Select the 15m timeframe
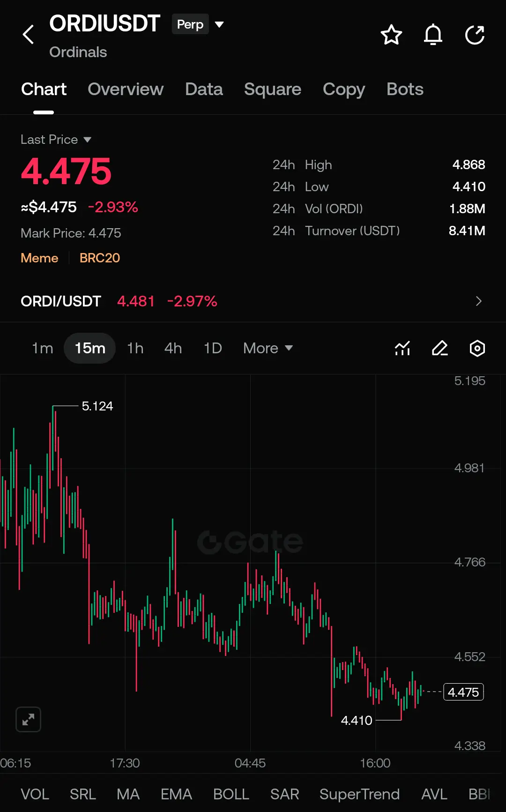Viewport: 506px width, 812px height. click(x=90, y=348)
